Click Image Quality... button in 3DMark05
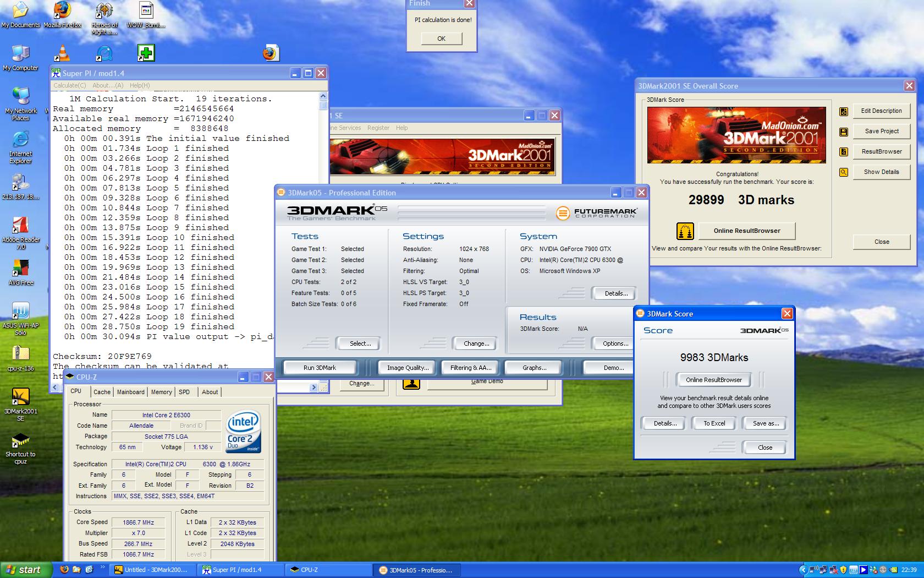Image resolution: width=924 pixels, height=578 pixels. 408,368
